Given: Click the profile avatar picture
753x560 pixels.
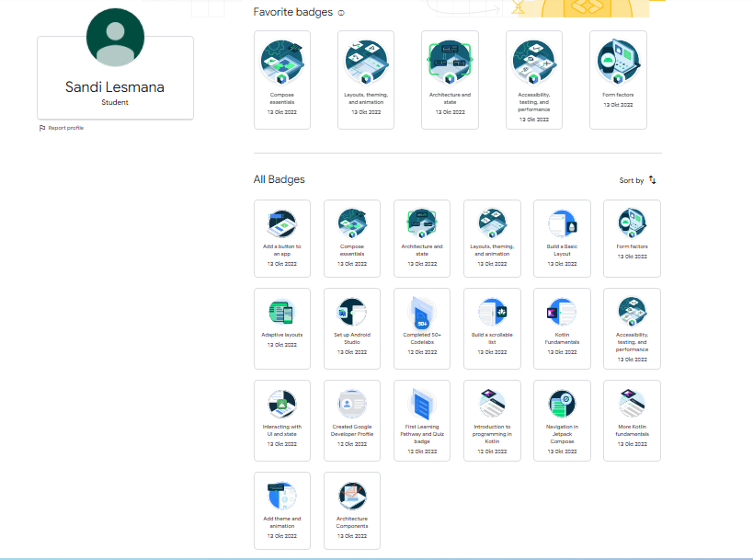Looking at the screenshot, I should [115, 37].
